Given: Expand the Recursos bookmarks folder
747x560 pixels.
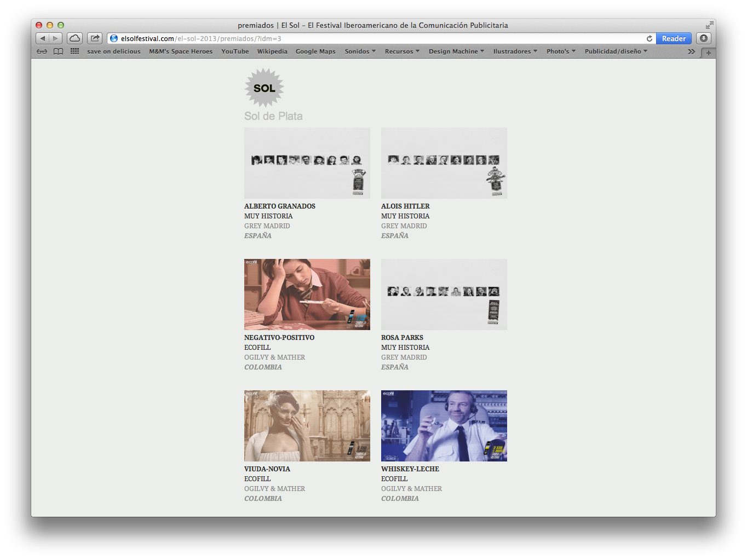Looking at the screenshot, I should pos(402,51).
